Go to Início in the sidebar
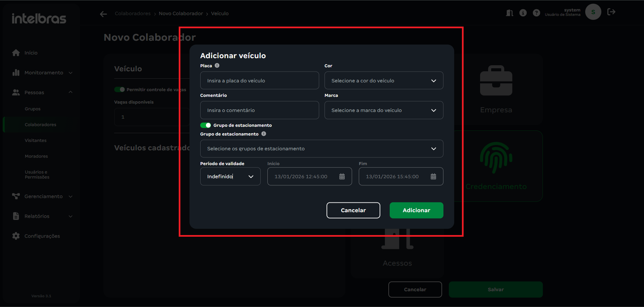644x307 pixels. (31, 53)
